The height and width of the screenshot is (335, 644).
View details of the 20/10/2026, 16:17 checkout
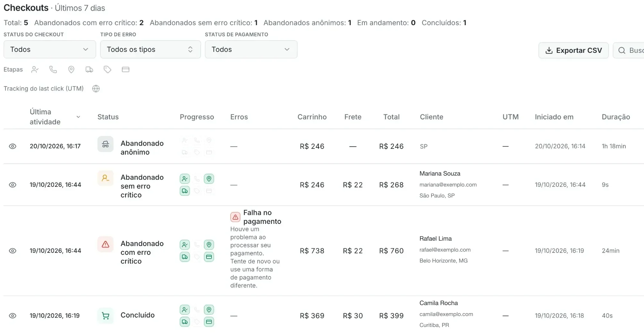tap(13, 146)
